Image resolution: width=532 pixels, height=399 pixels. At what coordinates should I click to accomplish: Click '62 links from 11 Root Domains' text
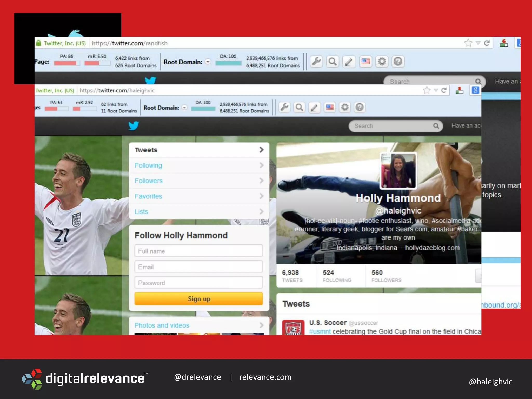tap(119, 108)
